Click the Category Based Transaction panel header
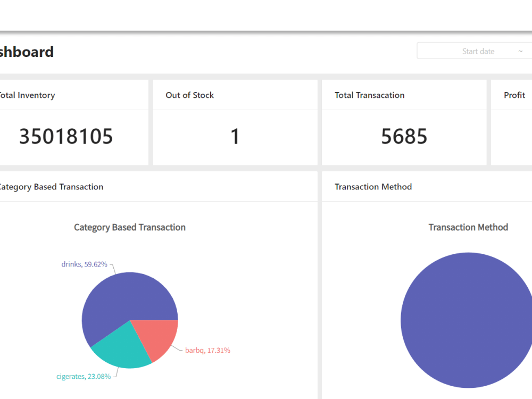Image resolution: width=532 pixels, height=399 pixels. [51, 187]
